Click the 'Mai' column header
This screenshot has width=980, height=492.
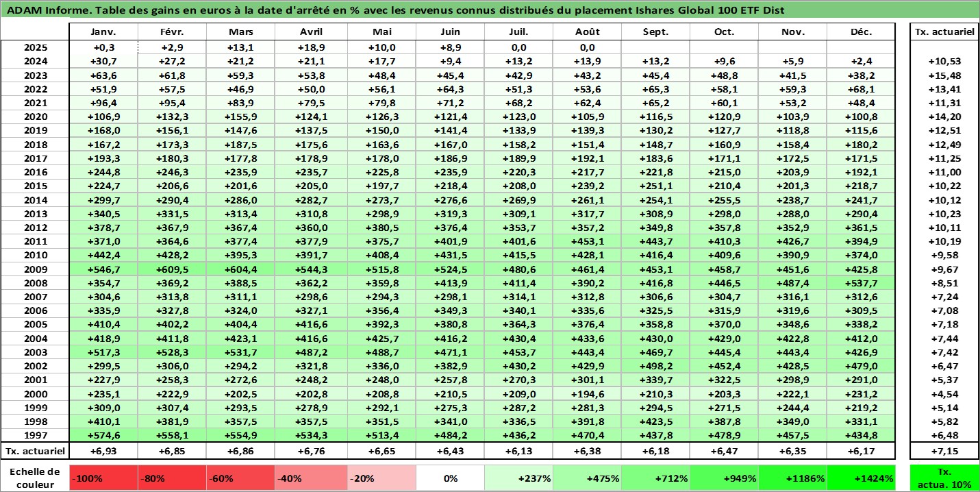point(381,32)
